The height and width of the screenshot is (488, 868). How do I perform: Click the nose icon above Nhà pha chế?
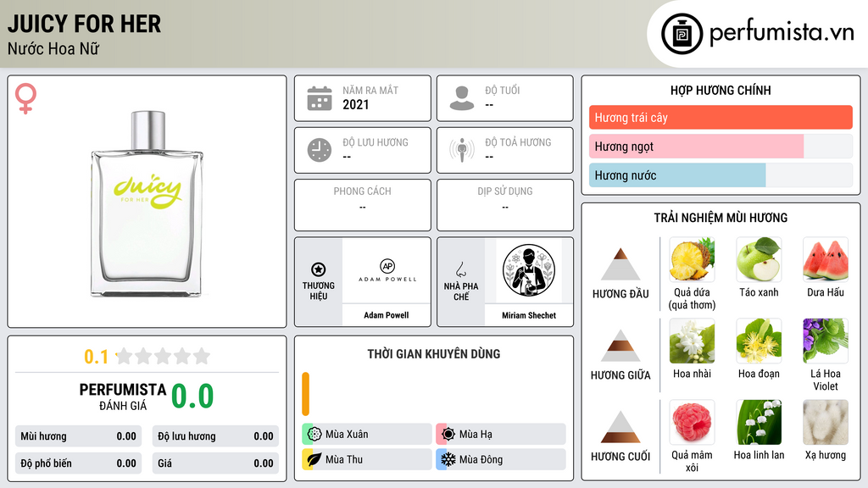pyautogui.click(x=460, y=269)
